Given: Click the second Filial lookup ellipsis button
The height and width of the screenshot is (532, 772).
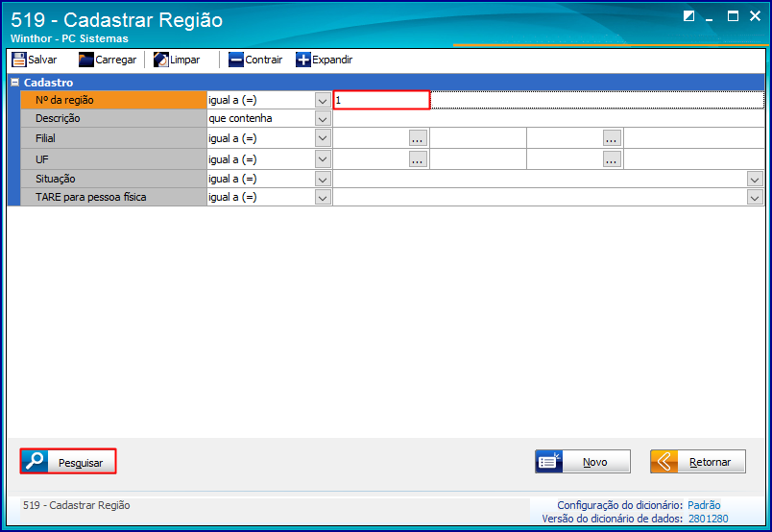Looking at the screenshot, I should coord(612,139).
